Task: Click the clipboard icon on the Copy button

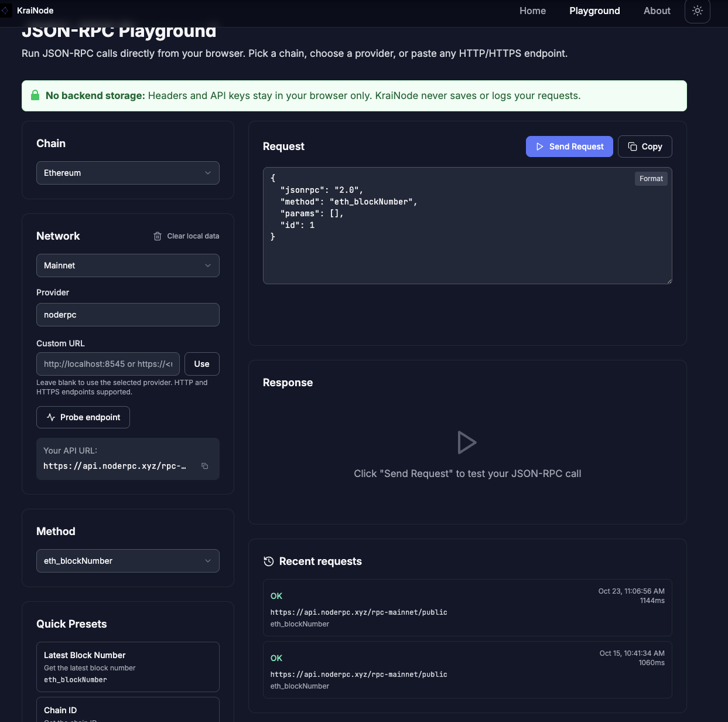Action: point(632,146)
